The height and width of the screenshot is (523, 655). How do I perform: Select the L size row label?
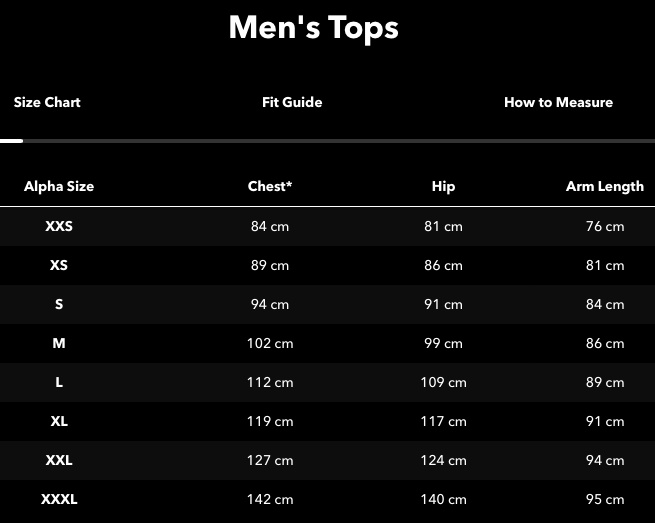point(59,382)
